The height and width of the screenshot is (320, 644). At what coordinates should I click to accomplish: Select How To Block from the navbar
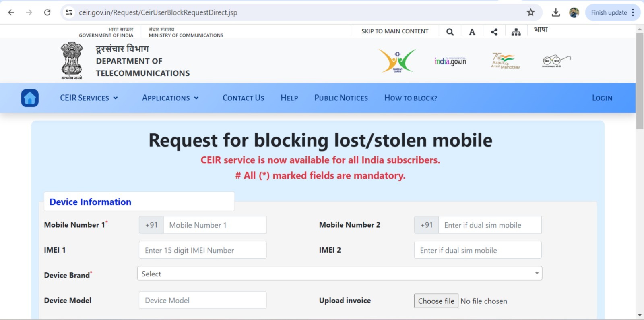[410, 98]
